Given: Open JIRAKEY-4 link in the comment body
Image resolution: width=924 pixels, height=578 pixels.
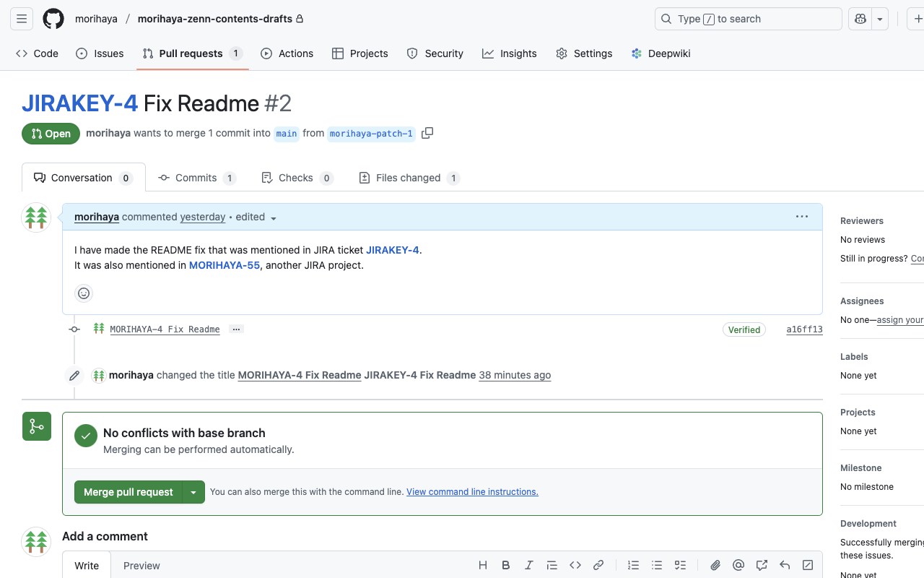Looking at the screenshot, I should pos(393,250).
